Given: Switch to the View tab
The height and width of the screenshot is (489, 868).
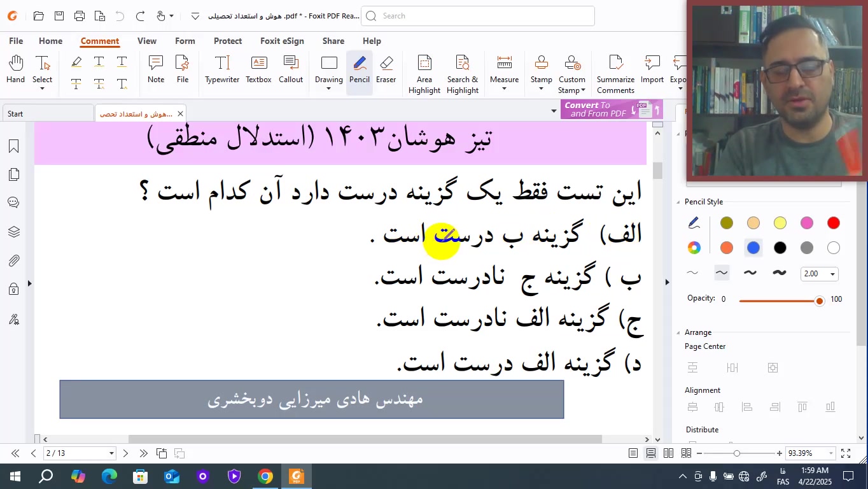Looking at the screenshot, I should (x=146, y=41).
